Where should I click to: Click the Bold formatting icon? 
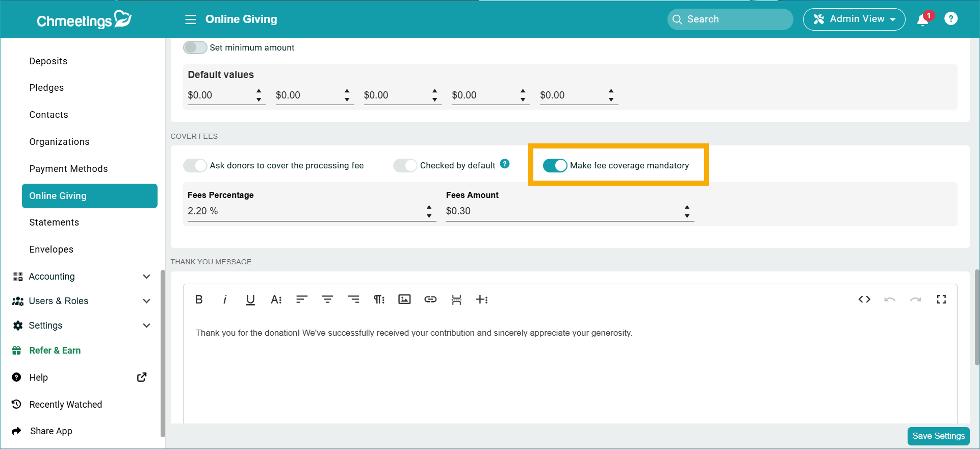[199, 300]
